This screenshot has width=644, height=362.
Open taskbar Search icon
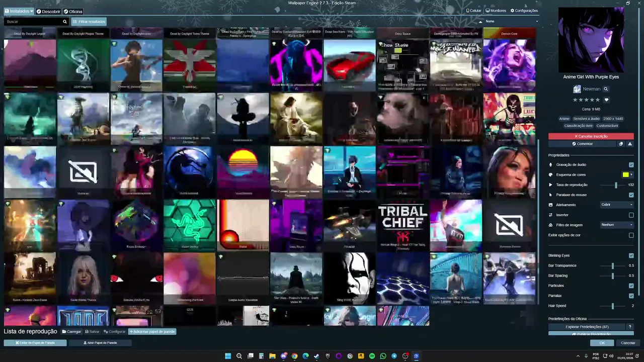(239, 356)
